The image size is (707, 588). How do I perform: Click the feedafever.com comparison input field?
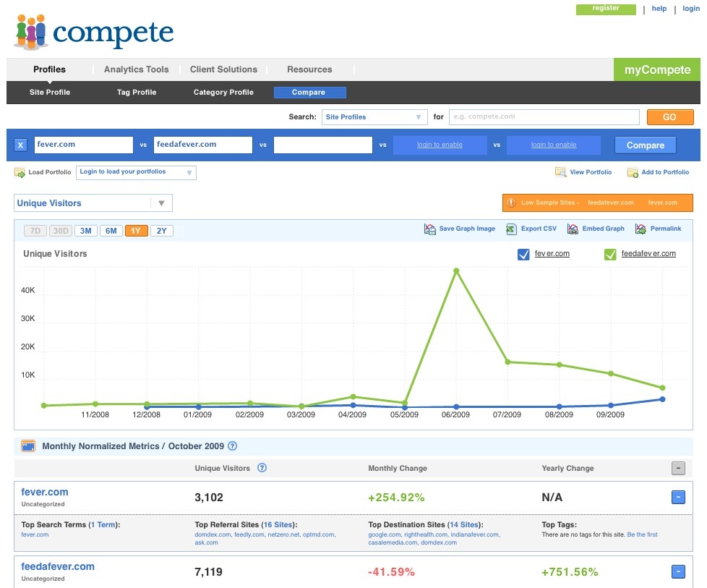(203, 145)
